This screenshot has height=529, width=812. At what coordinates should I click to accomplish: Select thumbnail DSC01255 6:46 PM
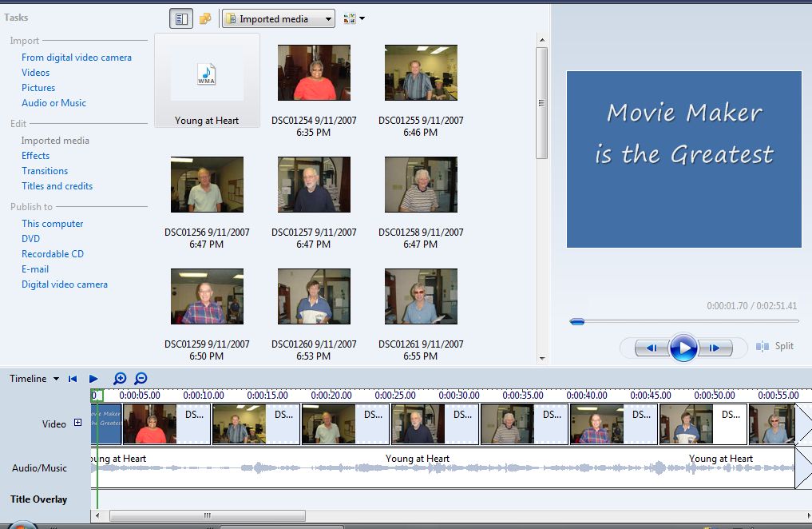click(x=421, y=73)
